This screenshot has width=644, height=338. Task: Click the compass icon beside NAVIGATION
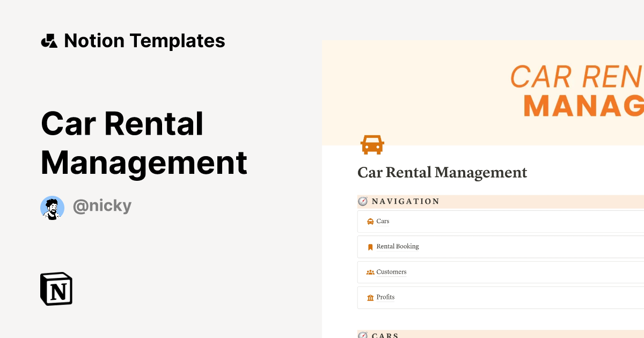point(363,201)
